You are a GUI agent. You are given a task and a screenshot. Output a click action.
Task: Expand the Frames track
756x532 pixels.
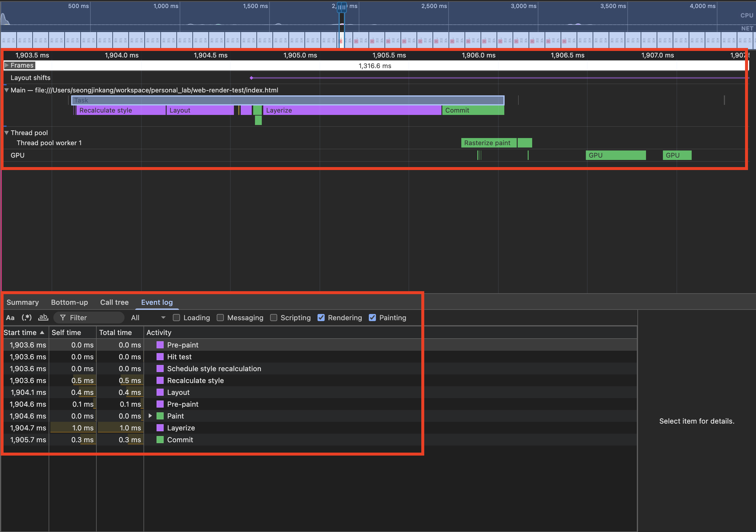pos(7,65)
